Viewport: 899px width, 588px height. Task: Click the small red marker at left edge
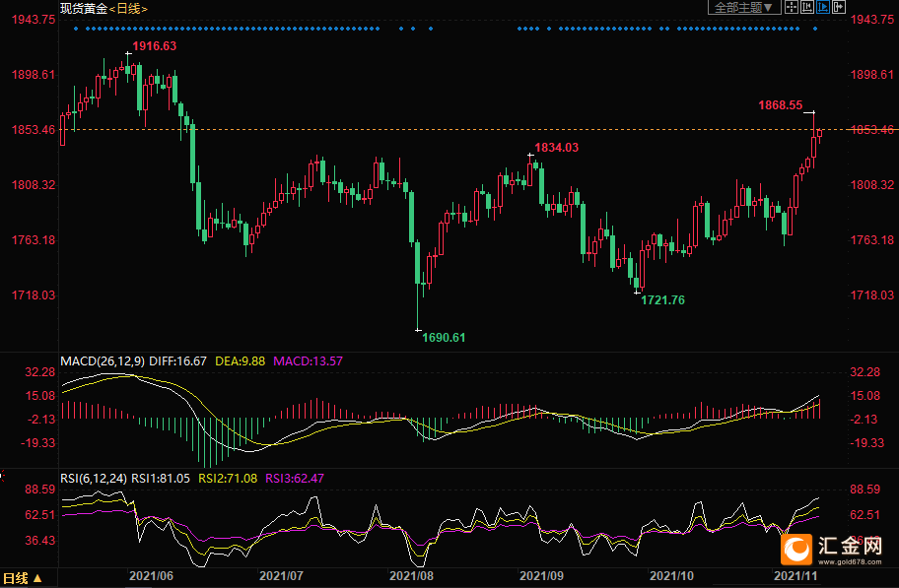coord(2,475)
